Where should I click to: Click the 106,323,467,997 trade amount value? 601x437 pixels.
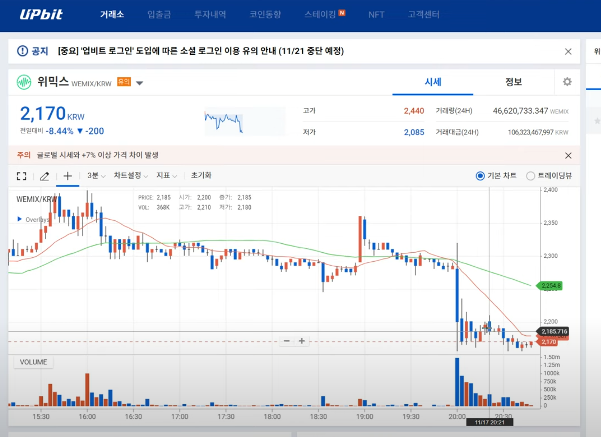coord(530,132)
